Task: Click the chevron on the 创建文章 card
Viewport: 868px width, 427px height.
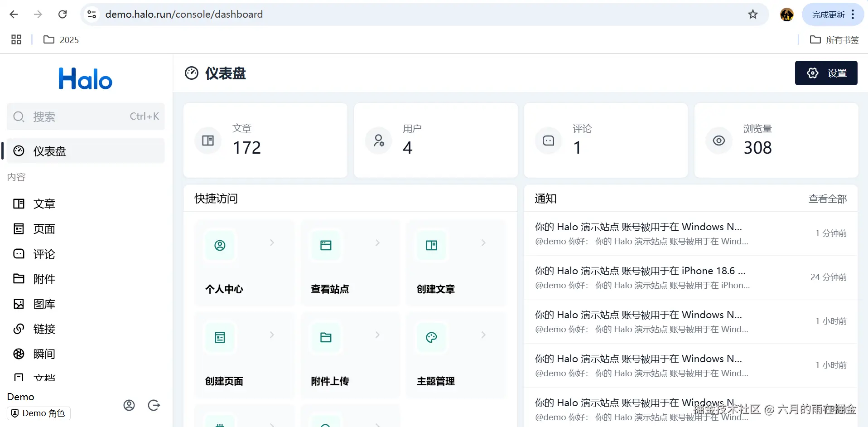Action: pos(483,243)
